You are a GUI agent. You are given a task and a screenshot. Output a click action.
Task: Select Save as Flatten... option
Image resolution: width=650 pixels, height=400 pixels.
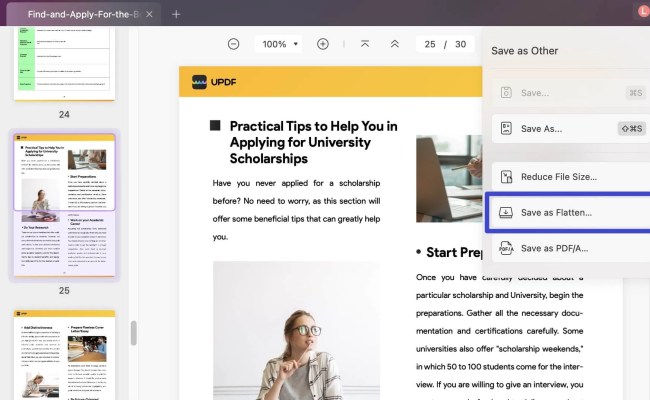[x=569, y=212]
